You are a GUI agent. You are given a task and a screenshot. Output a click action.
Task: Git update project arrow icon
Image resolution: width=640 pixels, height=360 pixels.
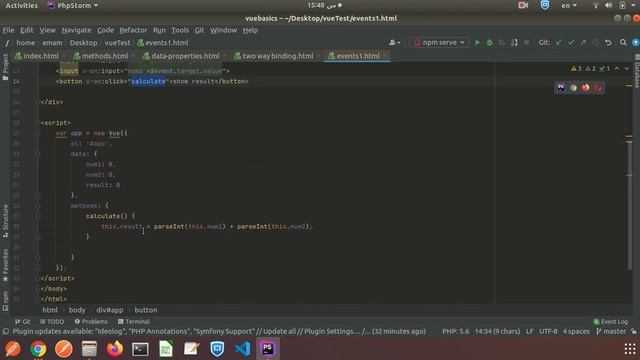click(x=559, y=42)
